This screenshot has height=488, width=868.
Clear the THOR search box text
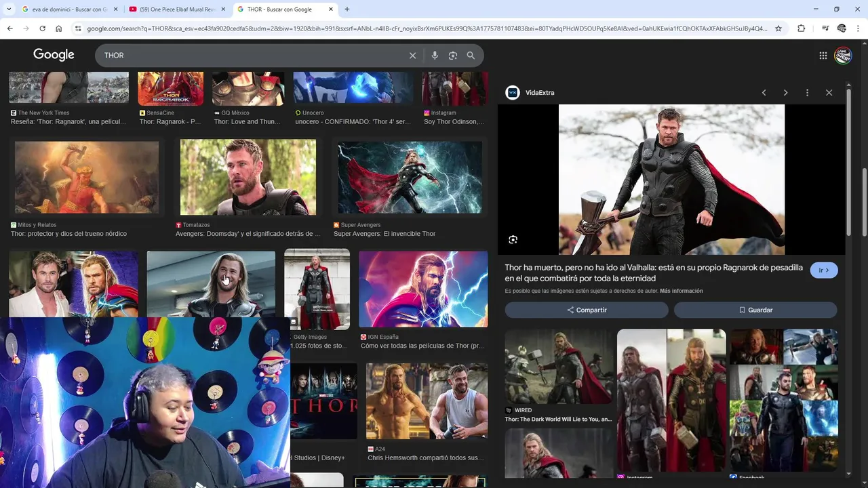coord(412,56)
